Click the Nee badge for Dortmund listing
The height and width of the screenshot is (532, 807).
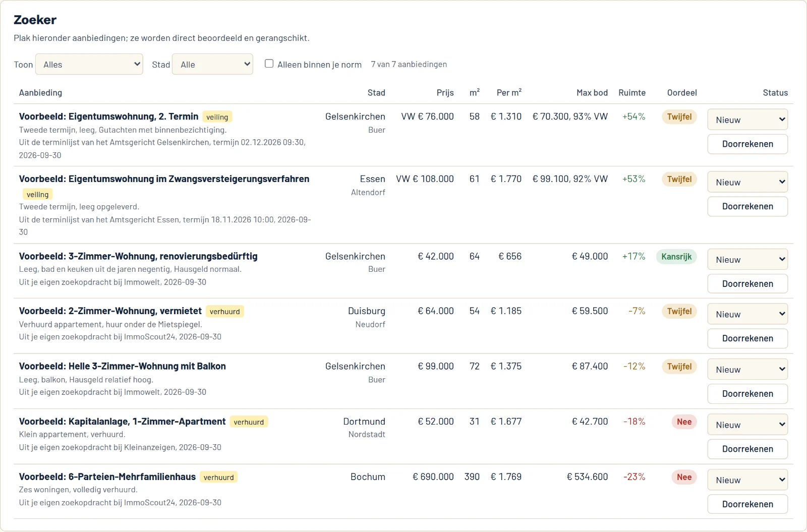pyautogui.click(x=684, y=422)
